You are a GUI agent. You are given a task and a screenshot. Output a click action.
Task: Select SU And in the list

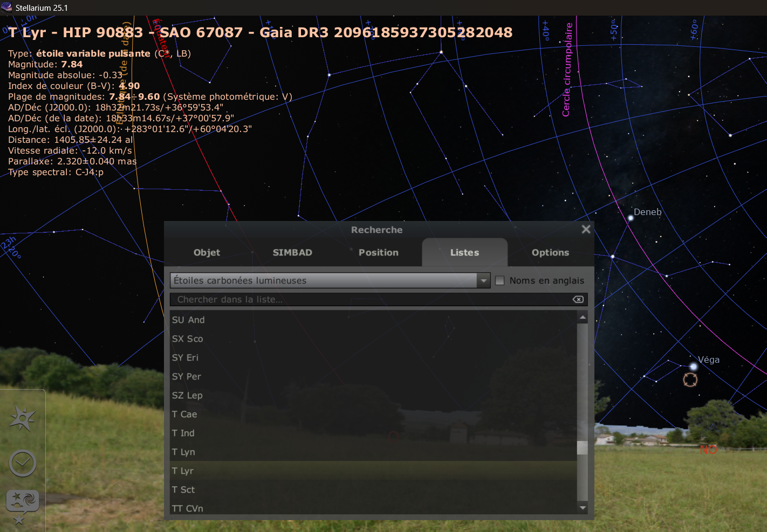pyautogui.click(x=373, y=320)
